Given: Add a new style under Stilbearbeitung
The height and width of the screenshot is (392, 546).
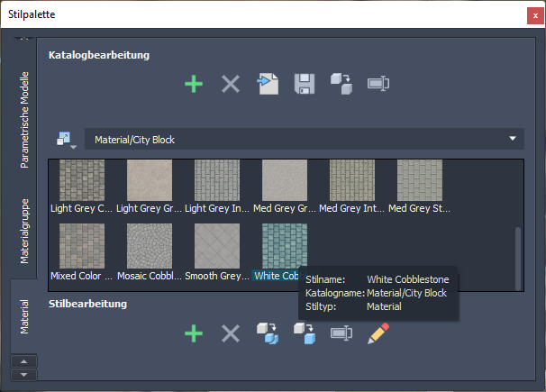Looking at the screenshot, I should click(194, 333).
